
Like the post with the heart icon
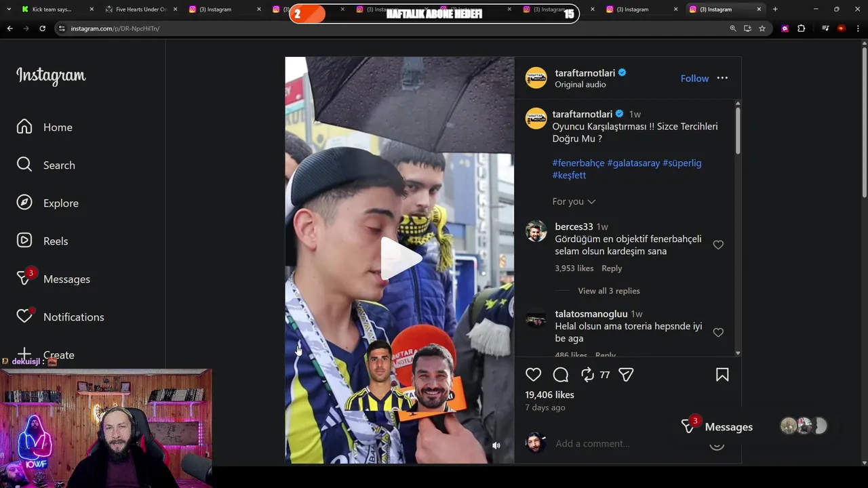pos(534,375)
